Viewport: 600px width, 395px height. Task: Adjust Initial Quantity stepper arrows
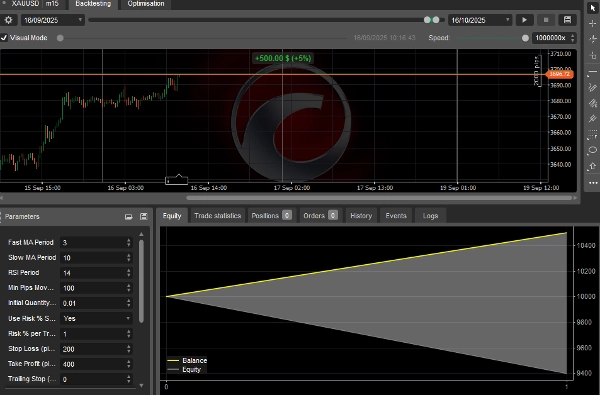129,303
